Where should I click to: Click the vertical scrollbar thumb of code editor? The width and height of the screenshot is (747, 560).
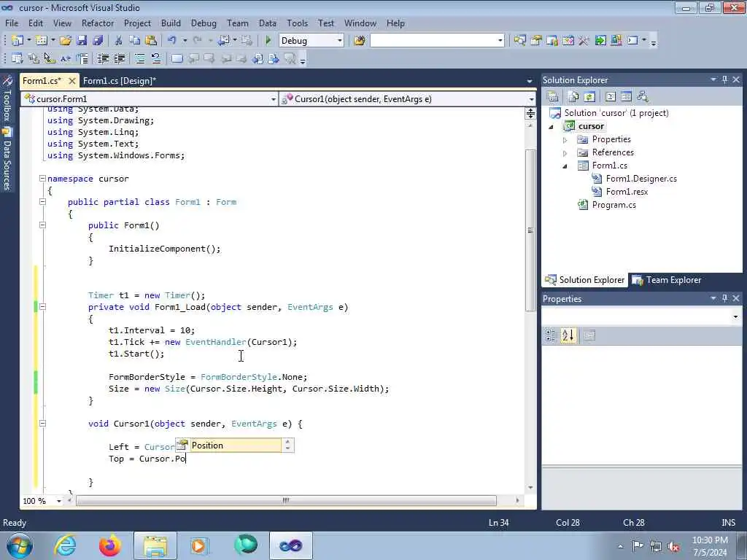[x=530, y=231]
